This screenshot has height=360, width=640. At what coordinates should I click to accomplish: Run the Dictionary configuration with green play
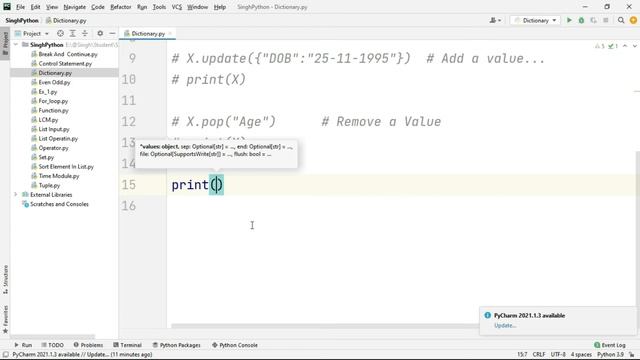pos(569,20)
